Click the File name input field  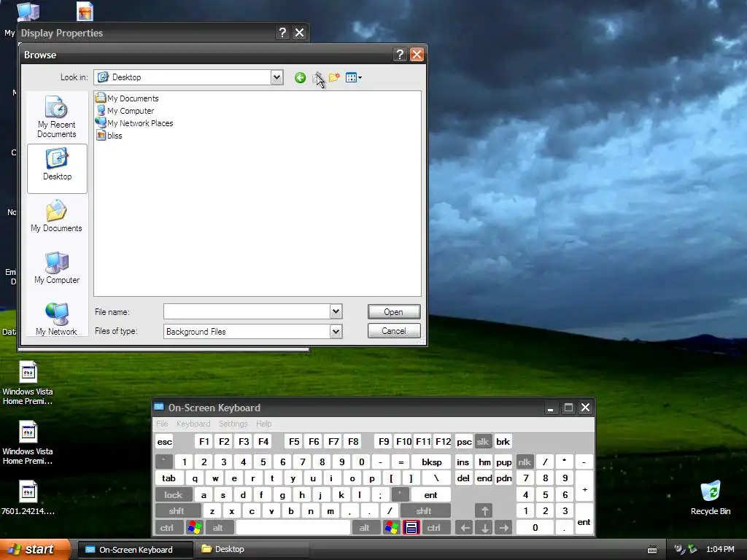click(x=247, y=311)
